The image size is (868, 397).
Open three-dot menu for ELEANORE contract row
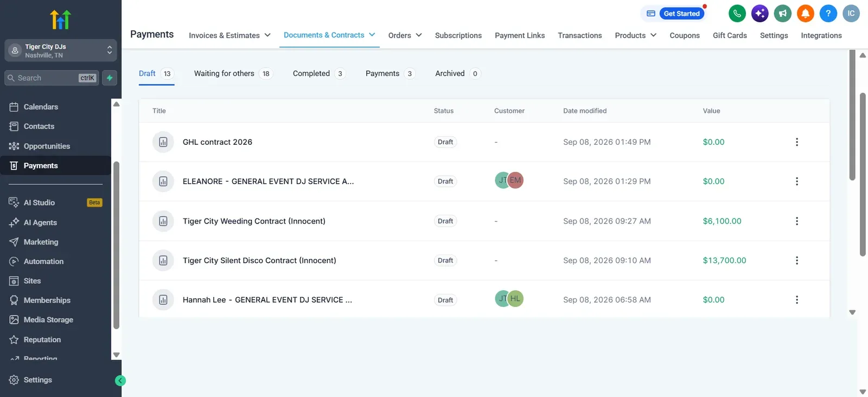(x=796, y=181)
